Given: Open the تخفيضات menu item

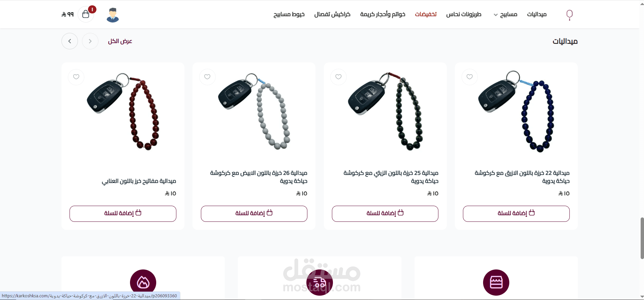Looking at the screenshot, I should [x=426, y=14].
